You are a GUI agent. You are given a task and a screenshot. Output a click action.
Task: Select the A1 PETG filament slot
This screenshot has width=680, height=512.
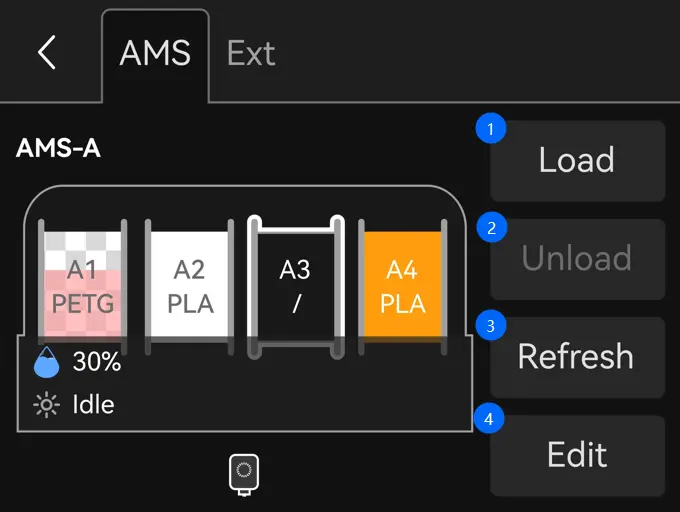(82, 286)
